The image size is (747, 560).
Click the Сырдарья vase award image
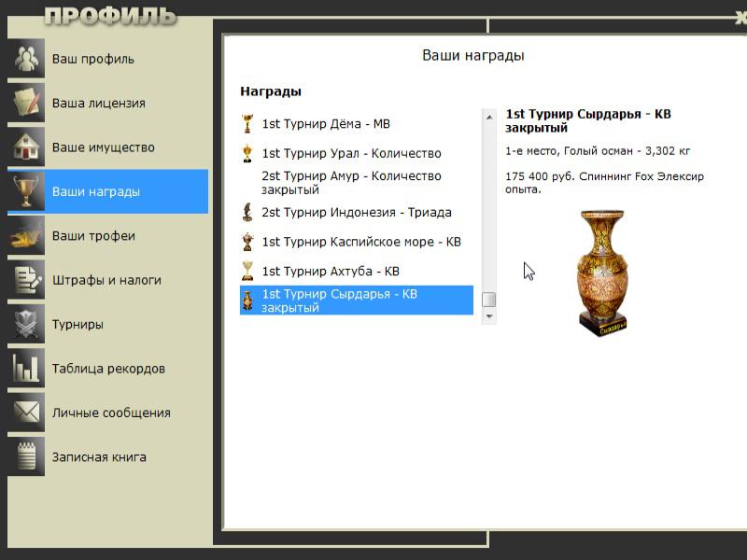602,273
